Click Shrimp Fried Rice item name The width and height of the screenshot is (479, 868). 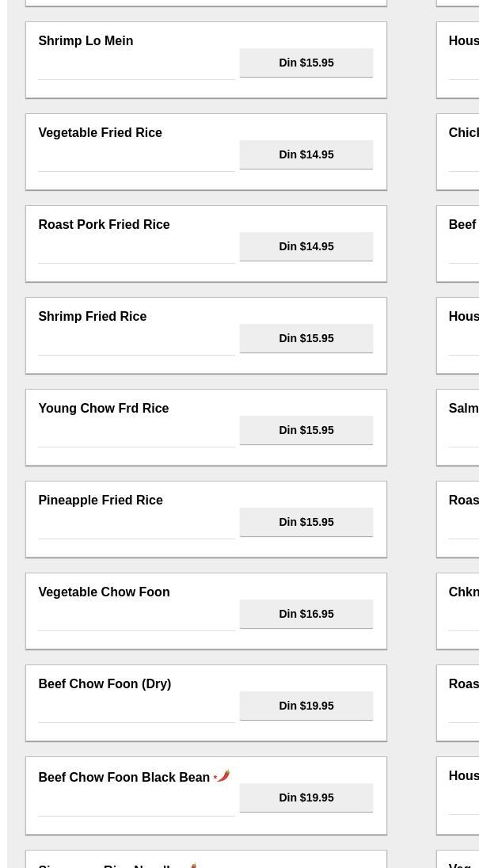click(x=92, y=317)
